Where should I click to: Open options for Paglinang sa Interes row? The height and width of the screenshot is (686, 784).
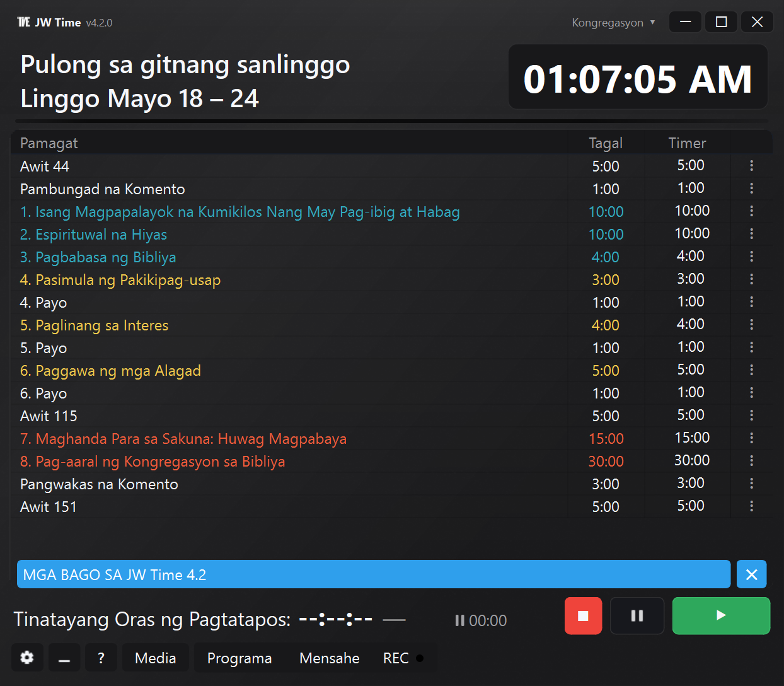tap(751, 325)
